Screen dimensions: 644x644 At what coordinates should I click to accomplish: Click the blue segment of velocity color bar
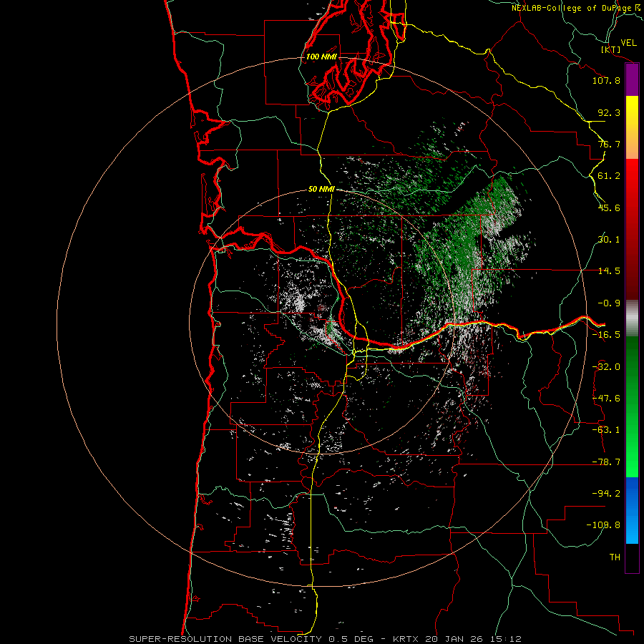tap(632, 510)
